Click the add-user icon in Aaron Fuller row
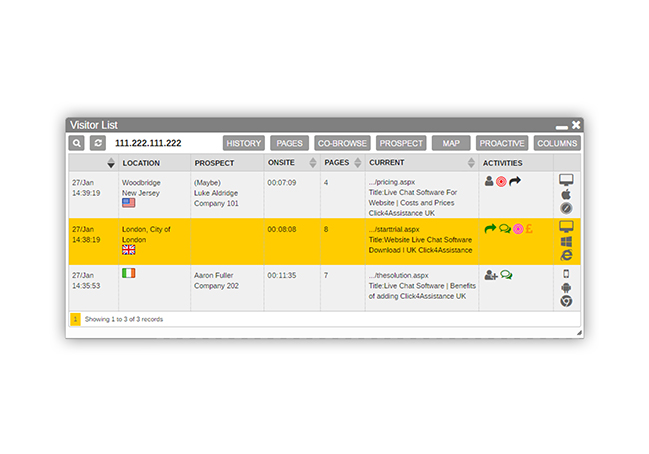The height and width of the screenshot is (454, 649). click(490, 275)
